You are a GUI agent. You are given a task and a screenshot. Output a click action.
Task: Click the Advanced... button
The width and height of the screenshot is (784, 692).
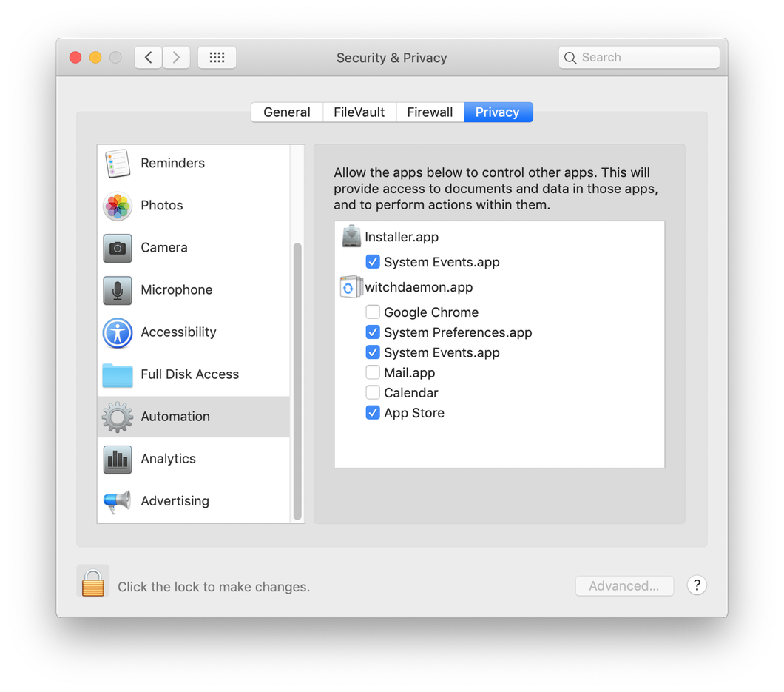[624, 586]
